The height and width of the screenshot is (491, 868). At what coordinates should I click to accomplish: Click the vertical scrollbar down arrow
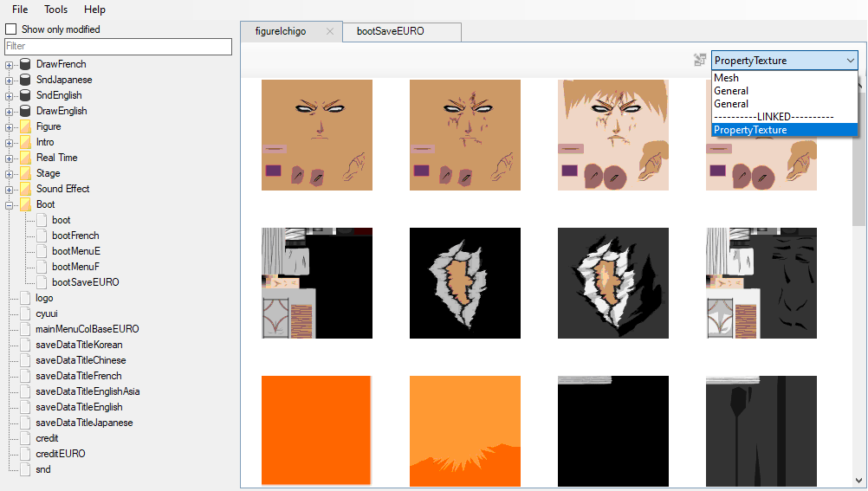(858, 481)
